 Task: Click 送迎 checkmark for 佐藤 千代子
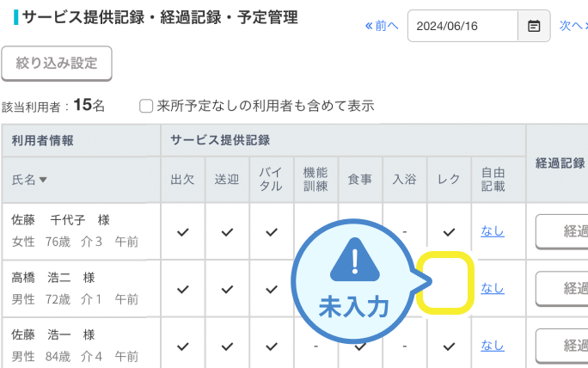[227, 232]
